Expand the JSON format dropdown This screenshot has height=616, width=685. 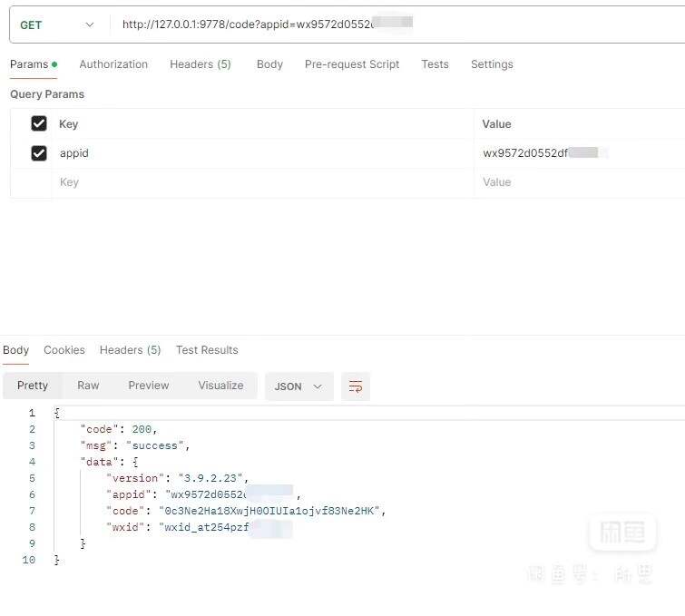click(298, 386)
